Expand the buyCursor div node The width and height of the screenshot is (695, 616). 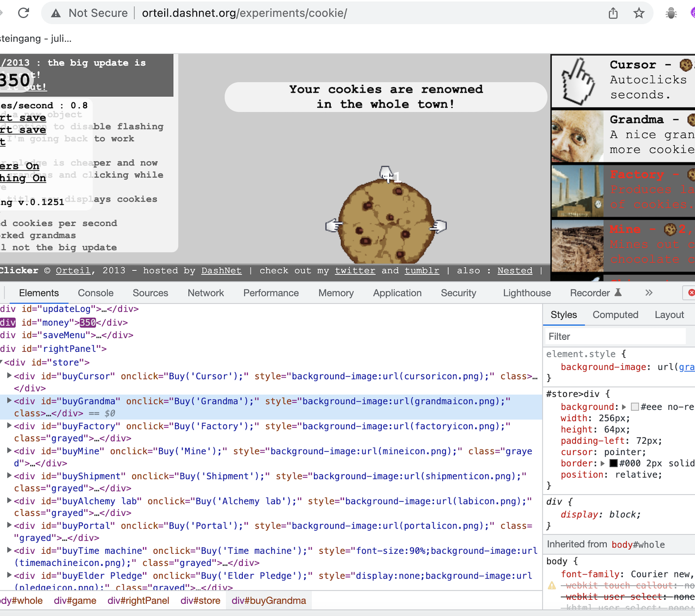9,376
